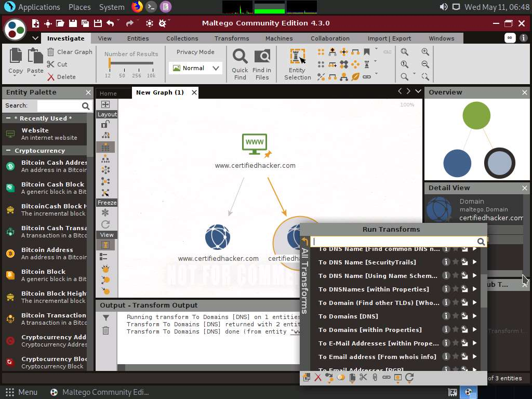Click paperclip attach icon in transforms popup toolbar
532x399 pixels.
(x=375, y=377)
